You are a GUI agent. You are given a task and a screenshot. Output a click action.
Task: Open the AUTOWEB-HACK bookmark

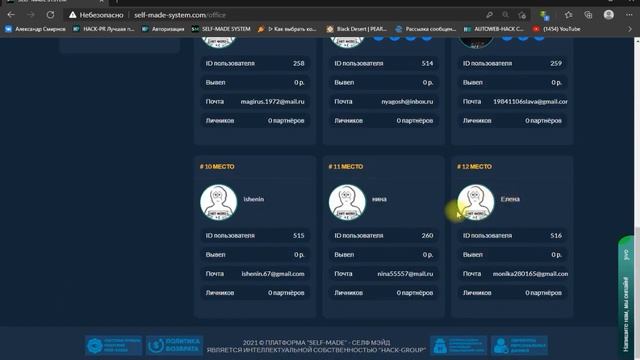click(x=494, y=29)
